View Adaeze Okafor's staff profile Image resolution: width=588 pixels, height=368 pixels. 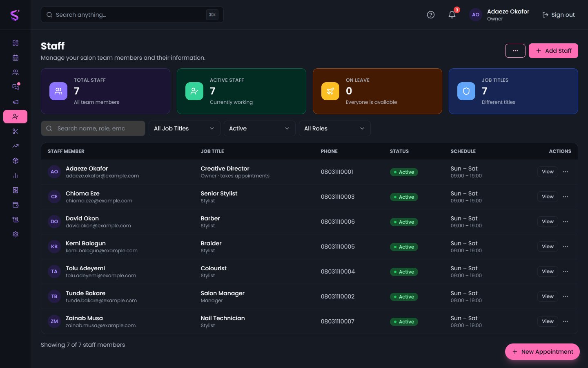click(x=548, y=172)
